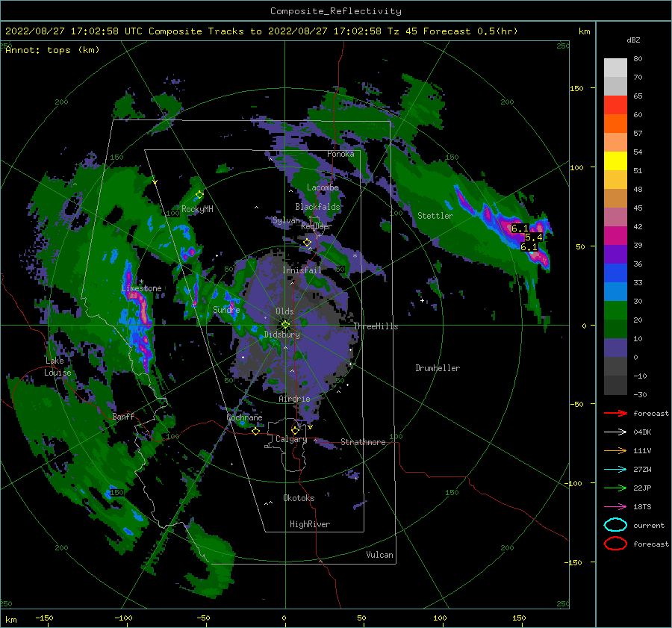Click the Sundre map label
672x628 pixels.
click(x=226, y=309)
